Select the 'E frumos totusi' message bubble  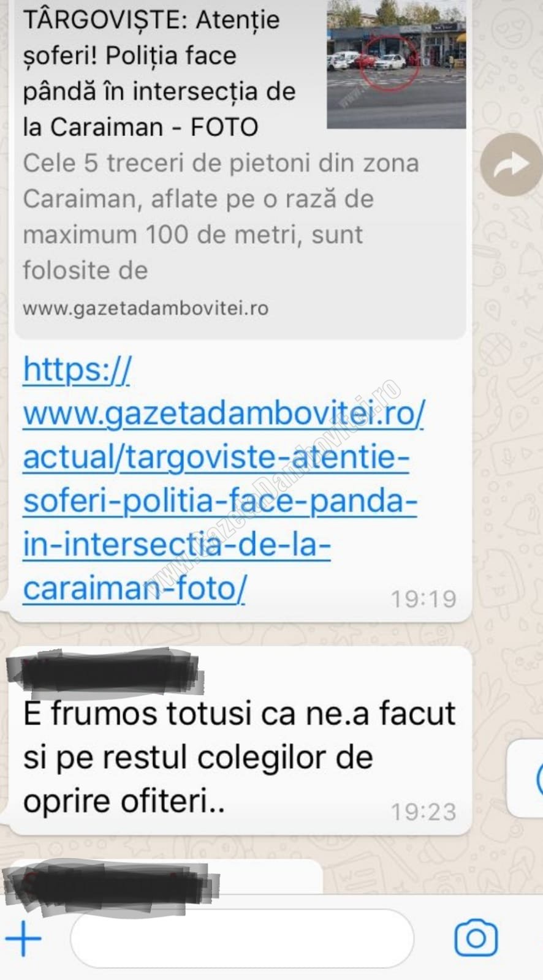tap(240, 741)
